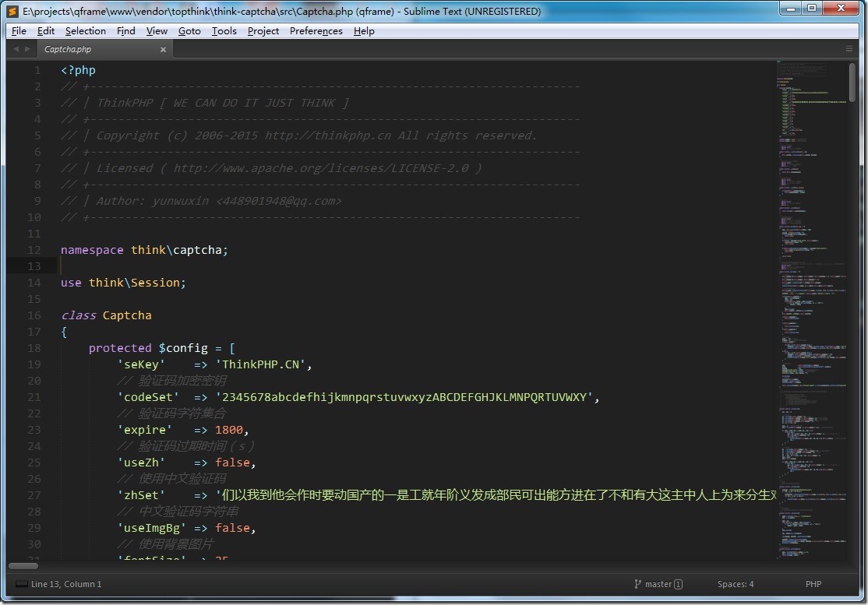Click the Licensed apache.org comment line
Image resolution: width=868 pixels, height=605 pixels.
271,168
